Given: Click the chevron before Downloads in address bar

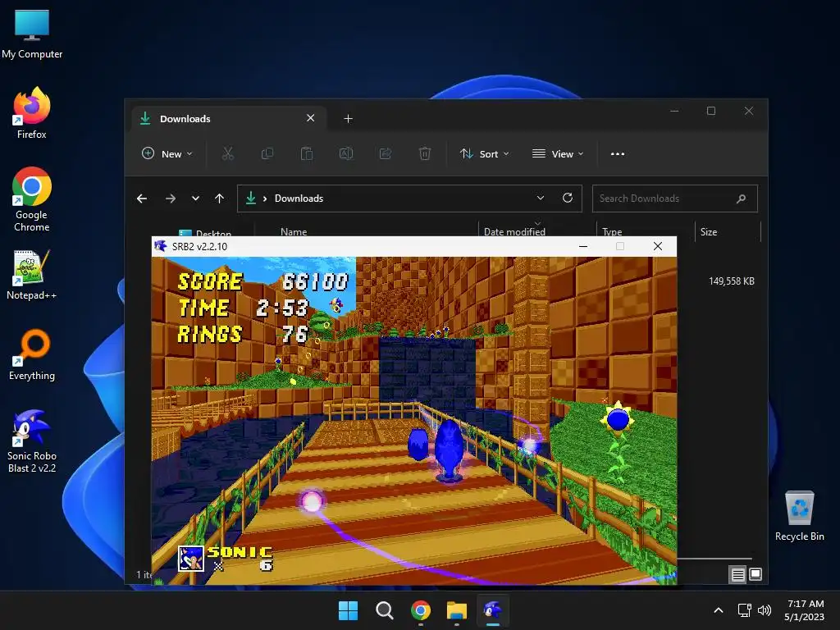Looking at the screenshot, I should click(265, 199).
